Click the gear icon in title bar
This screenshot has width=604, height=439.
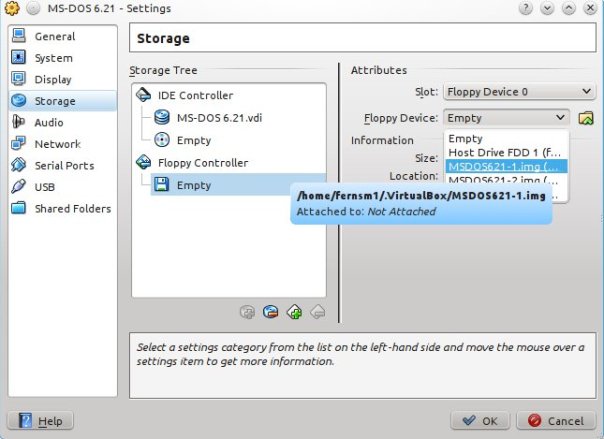tap(12, 8)
